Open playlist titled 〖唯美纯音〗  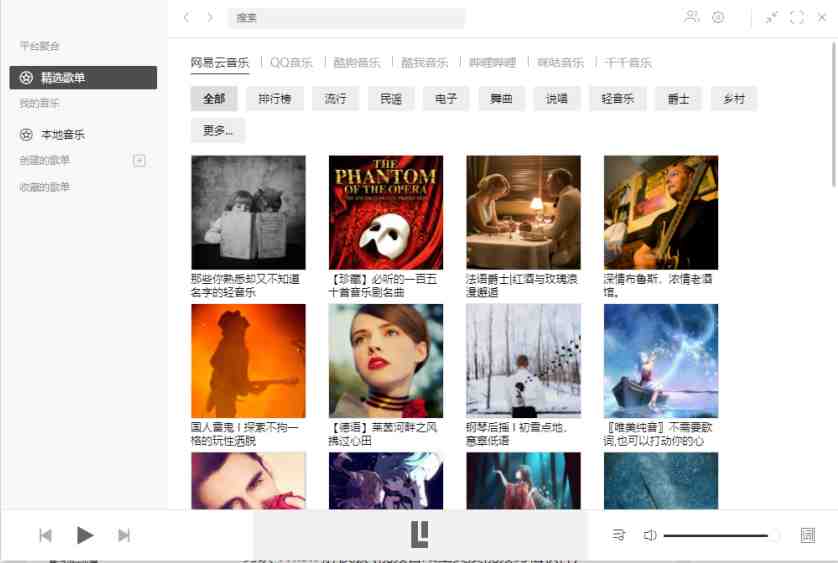(658, 434)
